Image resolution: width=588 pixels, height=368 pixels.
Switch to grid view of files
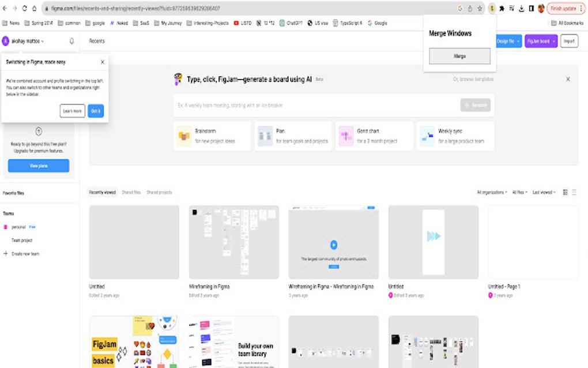pyautogui.click(x=565, y=192)
